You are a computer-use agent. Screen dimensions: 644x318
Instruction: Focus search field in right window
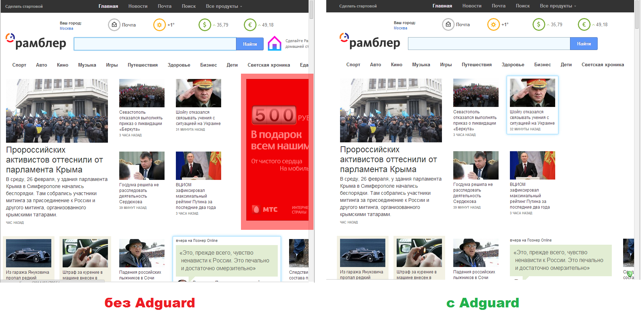[x=489, y=44]
